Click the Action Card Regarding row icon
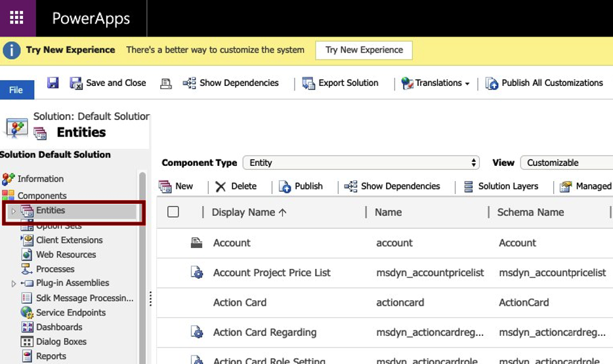Screen dimensions: 613x364 [x=197, y=332]
